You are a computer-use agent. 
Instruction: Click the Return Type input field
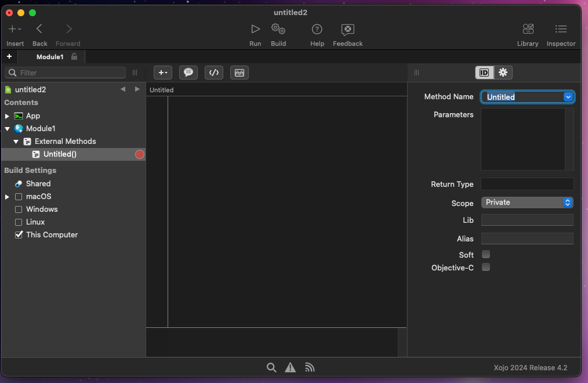[527, 185]
